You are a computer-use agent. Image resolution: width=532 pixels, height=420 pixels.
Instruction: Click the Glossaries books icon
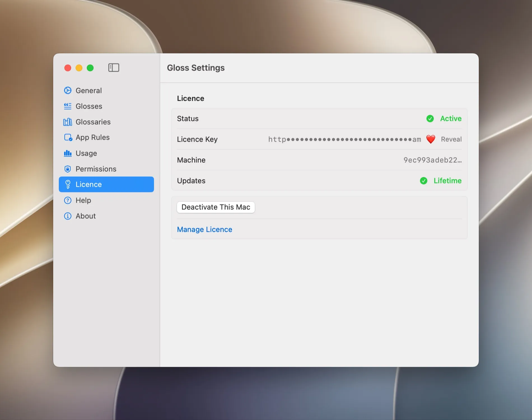pos(68,122)
